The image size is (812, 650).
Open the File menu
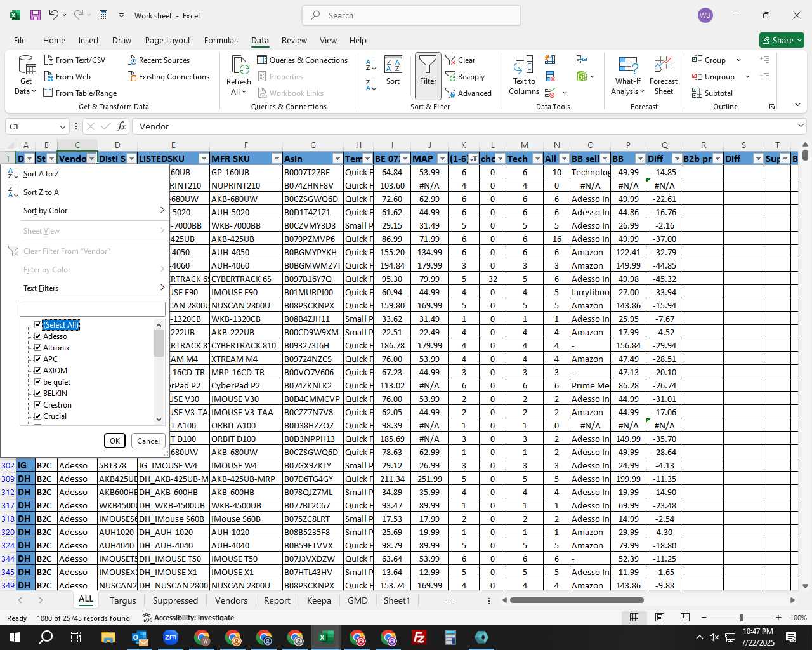(20, 40)
